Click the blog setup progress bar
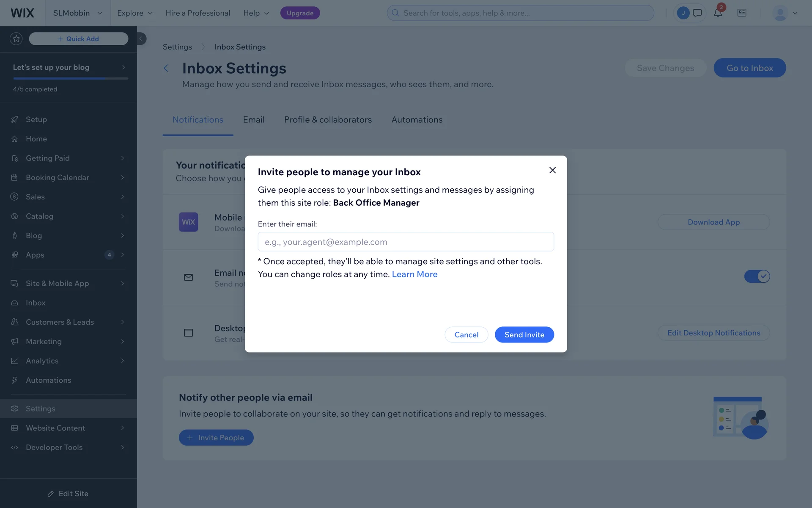This screenshot has height=508, width=812. (71, 78)
